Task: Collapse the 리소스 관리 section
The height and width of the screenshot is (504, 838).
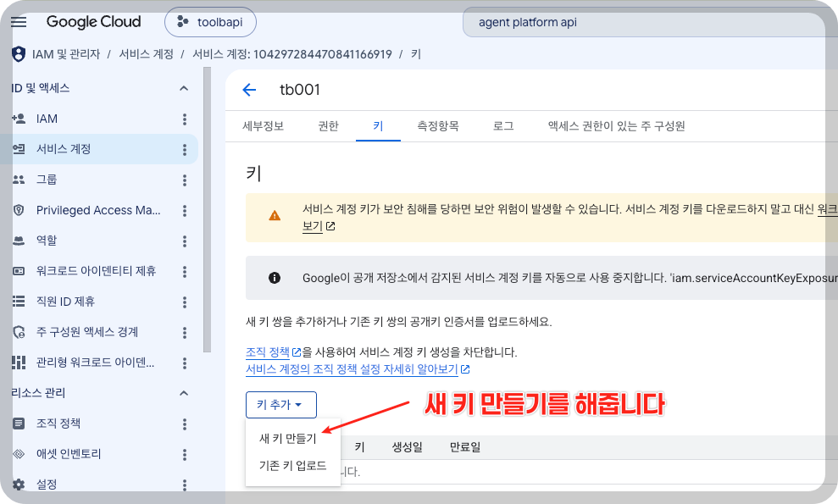Action: pos(184,393)
